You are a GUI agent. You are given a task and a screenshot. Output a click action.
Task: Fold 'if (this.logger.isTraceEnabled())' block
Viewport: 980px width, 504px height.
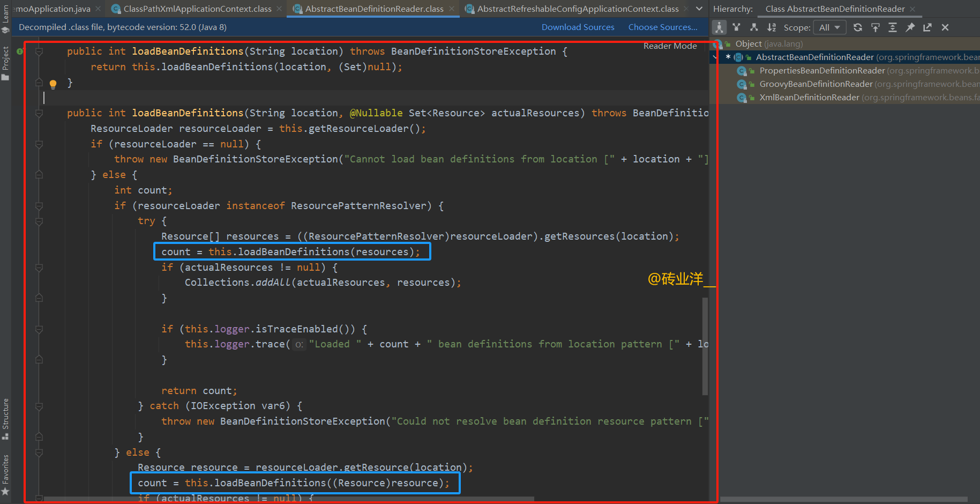click(x=39, y=329)
